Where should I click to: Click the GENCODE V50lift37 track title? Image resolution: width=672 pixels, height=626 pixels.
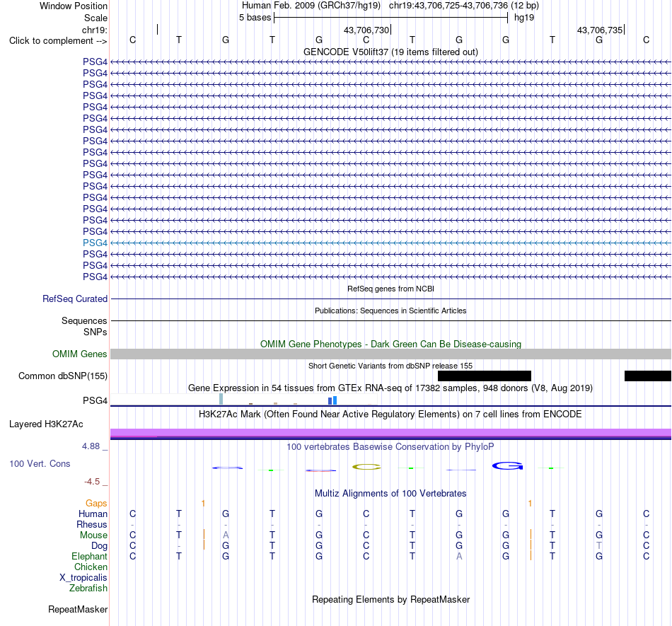[391, 52]
